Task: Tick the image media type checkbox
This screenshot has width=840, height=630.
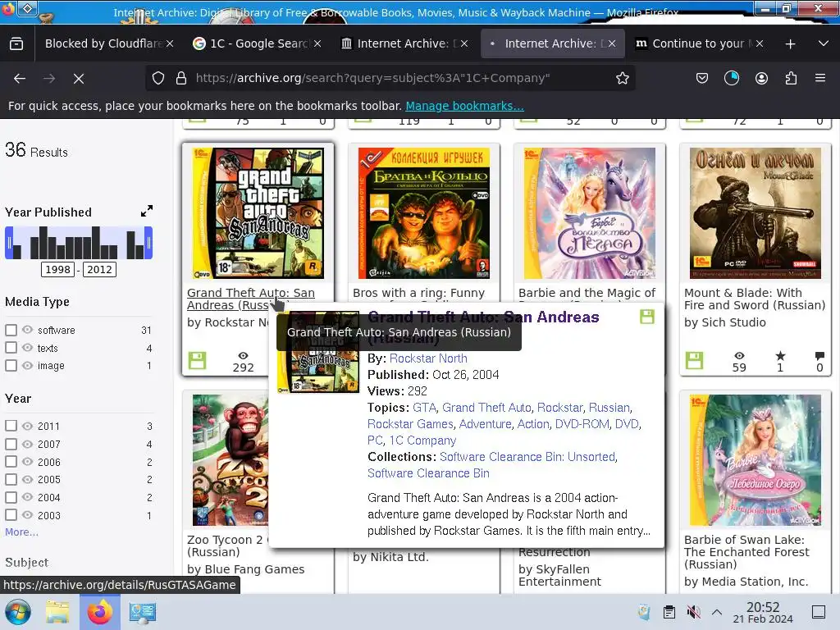Action: [11, 365]
